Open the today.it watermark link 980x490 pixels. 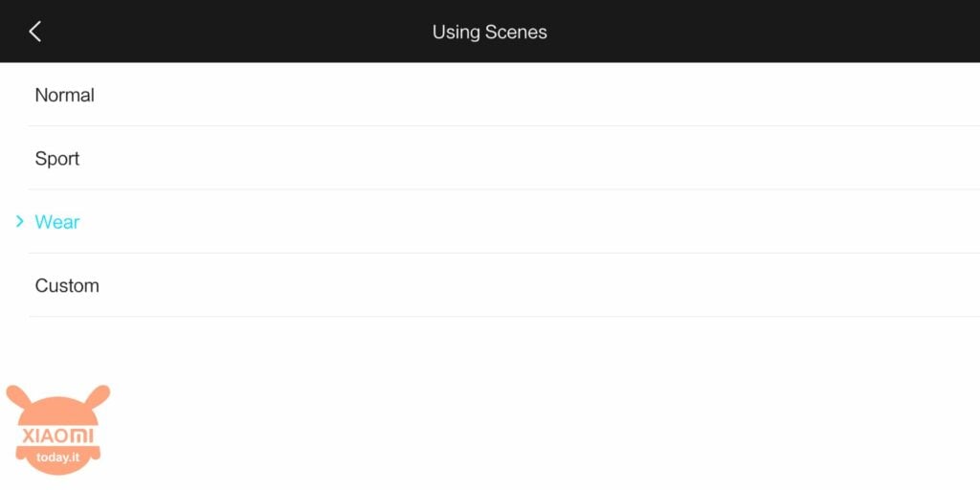pyautogui.click(x=58, y=457)
